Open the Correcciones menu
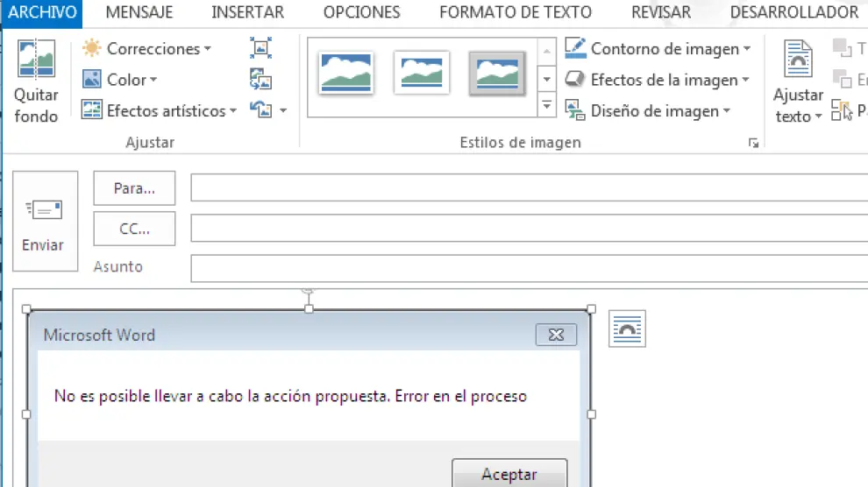The width and height of the screenshot is (868, 487). coord(146,49)
